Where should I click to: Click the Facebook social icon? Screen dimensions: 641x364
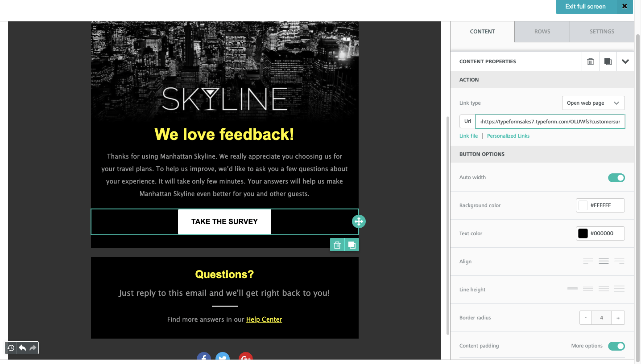[x=204, y=356]
